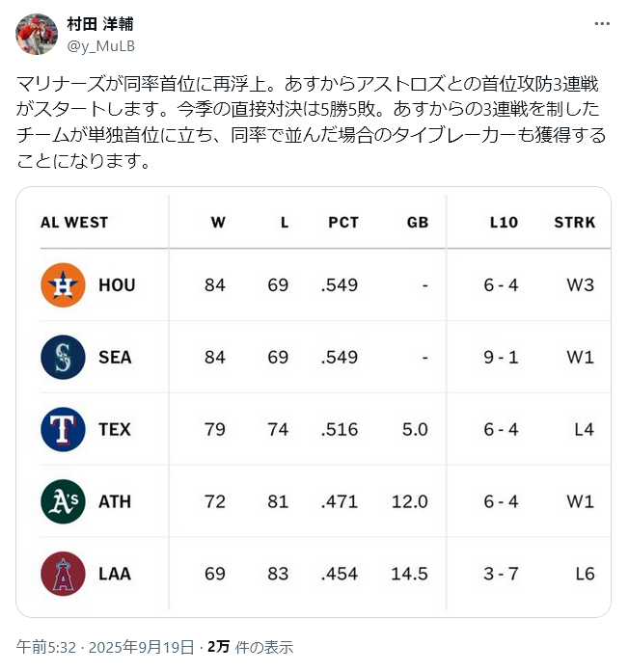Select the SEA team abbreviation
The width and height of the screenshot is (629, 672).
[115, 358]
